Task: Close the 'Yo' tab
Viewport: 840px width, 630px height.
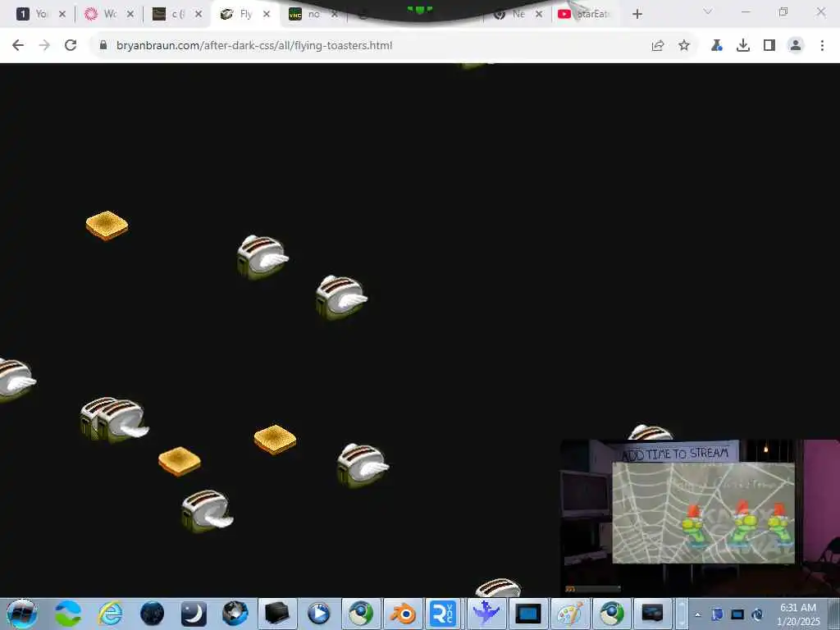Action: (62, 15)
